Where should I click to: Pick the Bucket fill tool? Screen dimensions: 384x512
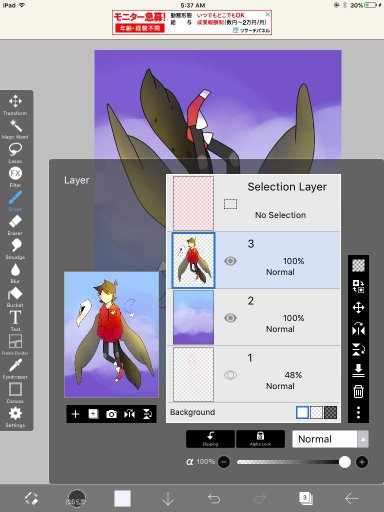coord(15,297)
